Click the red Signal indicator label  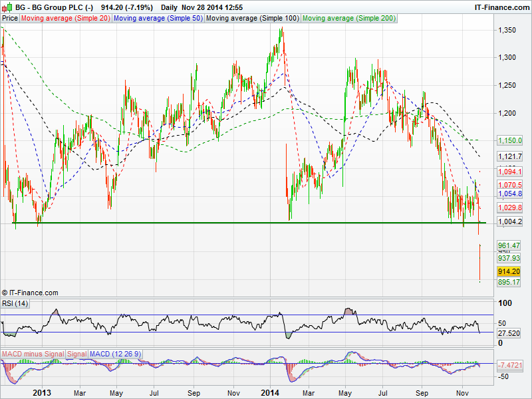coord(76,352)
